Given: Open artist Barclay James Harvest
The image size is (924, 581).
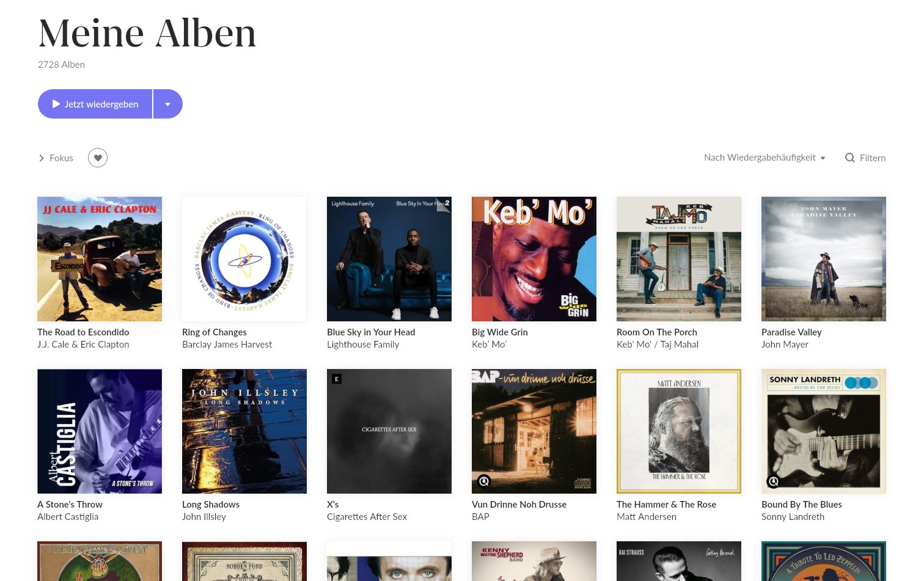Looking at the screenshot, I should point(227,345).
